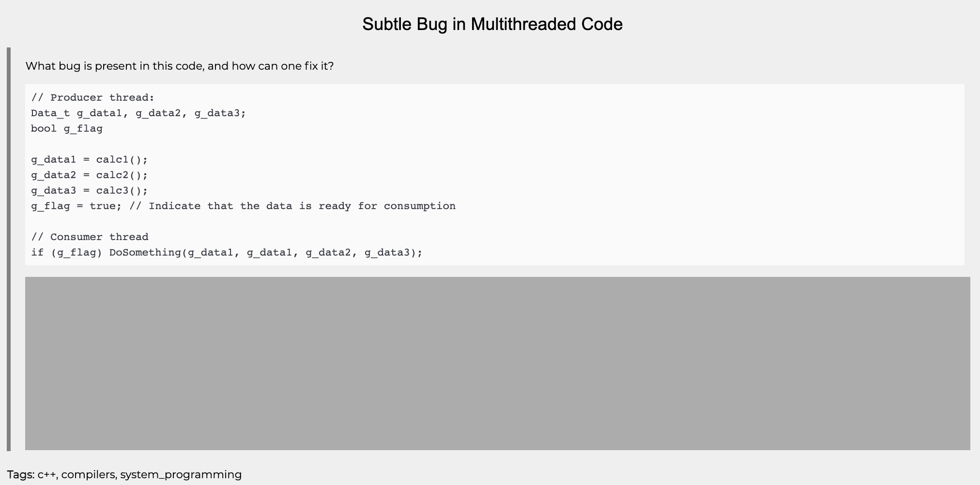Click the g_data2 = calc2() line

[x=90, y=175]
